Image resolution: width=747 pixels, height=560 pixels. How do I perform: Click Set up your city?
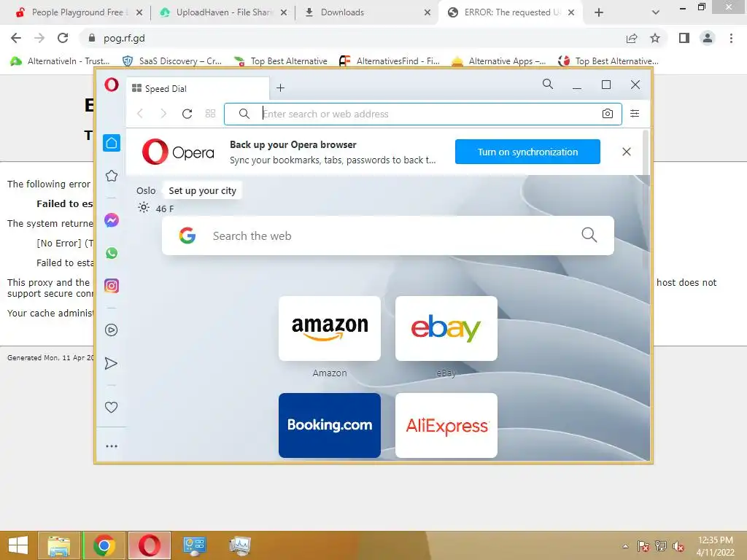(x=203, y=190)
